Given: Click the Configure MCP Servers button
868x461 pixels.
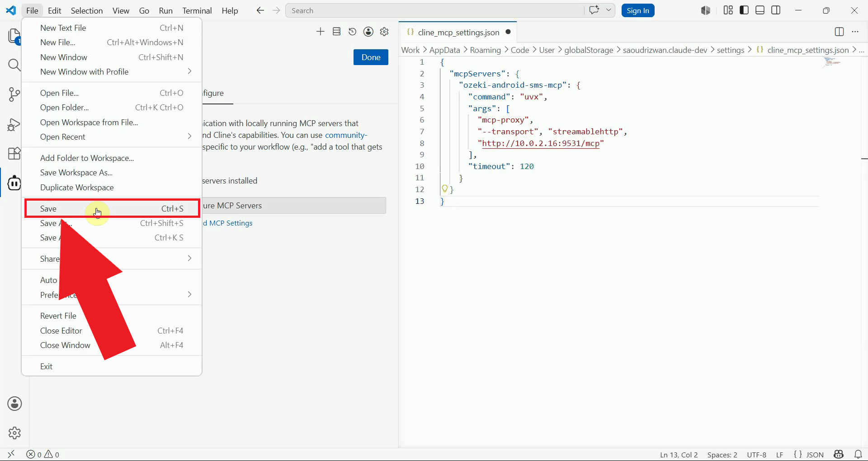Looking at the screenshot, I should click(294, 205).
